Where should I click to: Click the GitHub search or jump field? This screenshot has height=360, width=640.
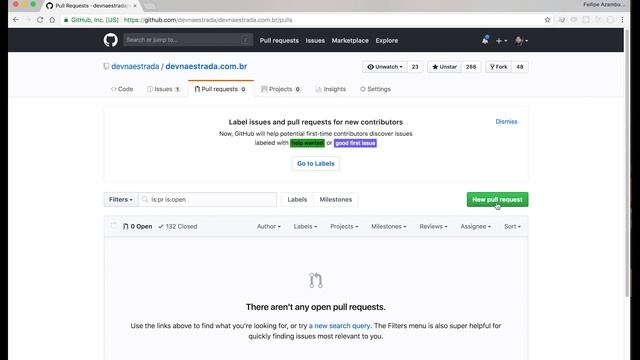tap(188, 40)
